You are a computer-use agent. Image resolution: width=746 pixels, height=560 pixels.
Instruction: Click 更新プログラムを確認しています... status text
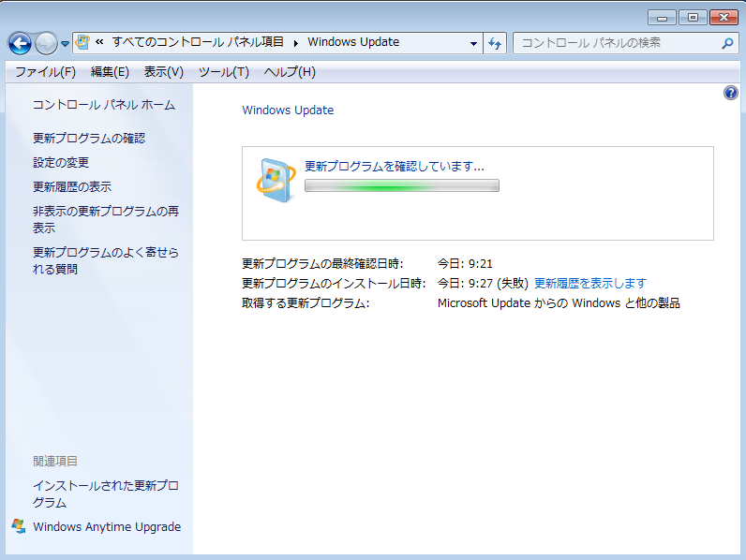(x=395, y=167)
